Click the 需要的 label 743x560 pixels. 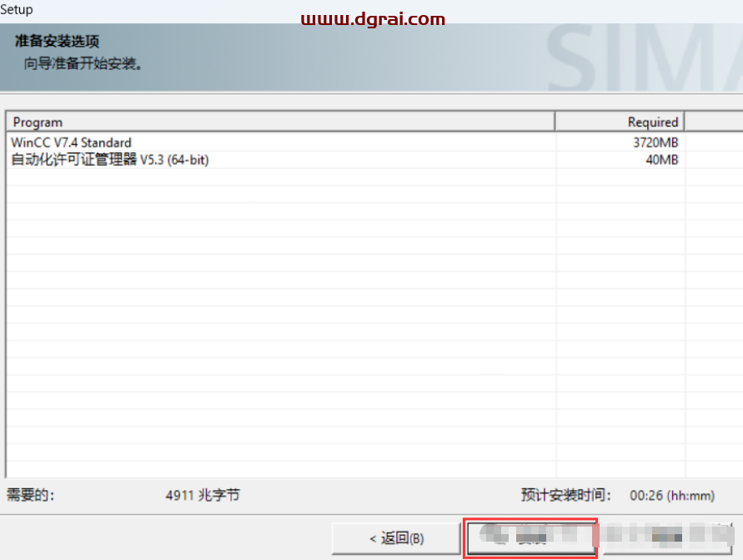click(31, 495)
